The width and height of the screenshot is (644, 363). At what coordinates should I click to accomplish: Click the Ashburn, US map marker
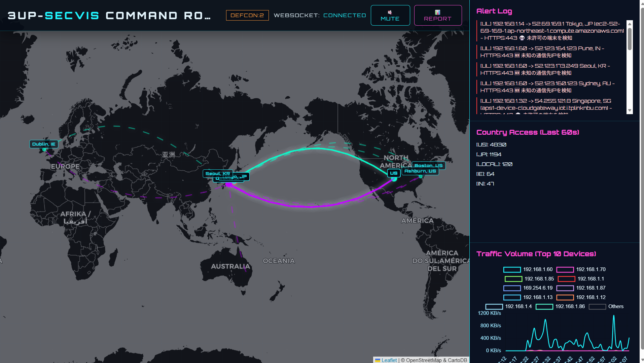(x=420, y=171)
